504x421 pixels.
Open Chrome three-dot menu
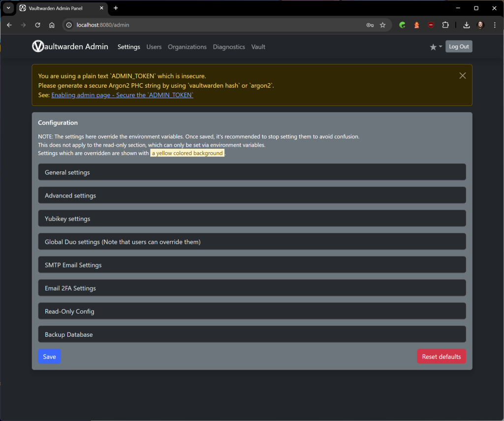[x=495, y=25]
